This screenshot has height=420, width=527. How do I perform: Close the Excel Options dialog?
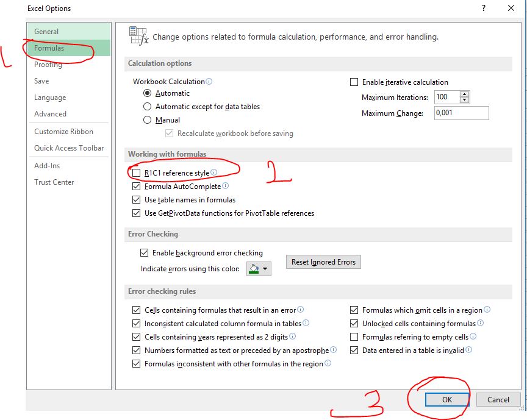coord(511,8)
